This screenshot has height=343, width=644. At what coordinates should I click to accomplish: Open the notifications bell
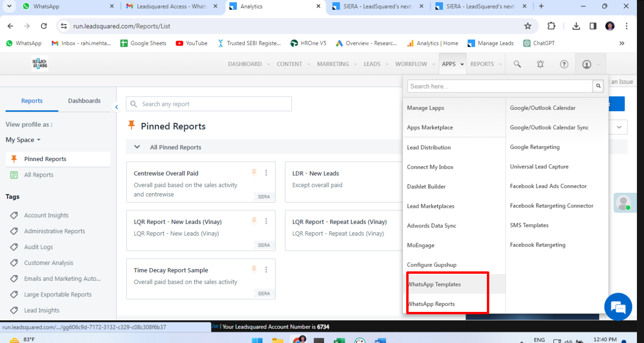541,64
